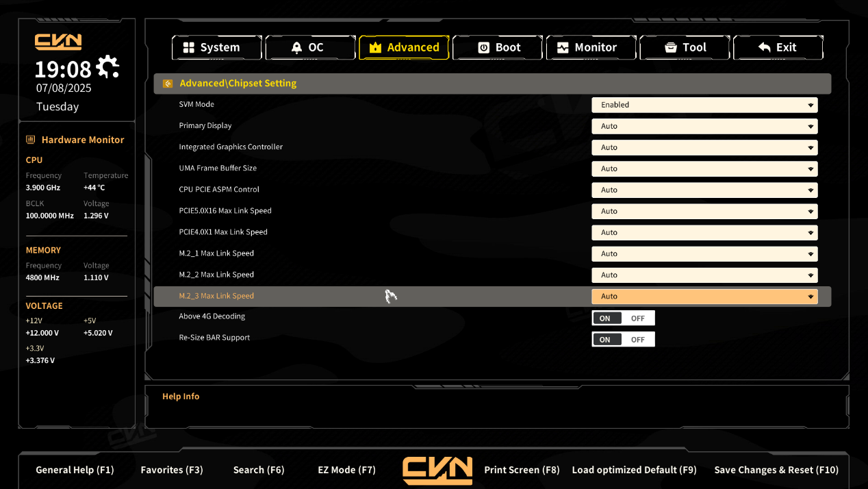
Task: Switch to the System tab
Action: [216, 47]
